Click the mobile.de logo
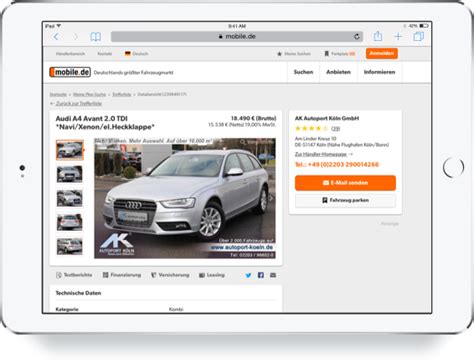The width and height of the screenshot is (474, 363). [70, 72]
